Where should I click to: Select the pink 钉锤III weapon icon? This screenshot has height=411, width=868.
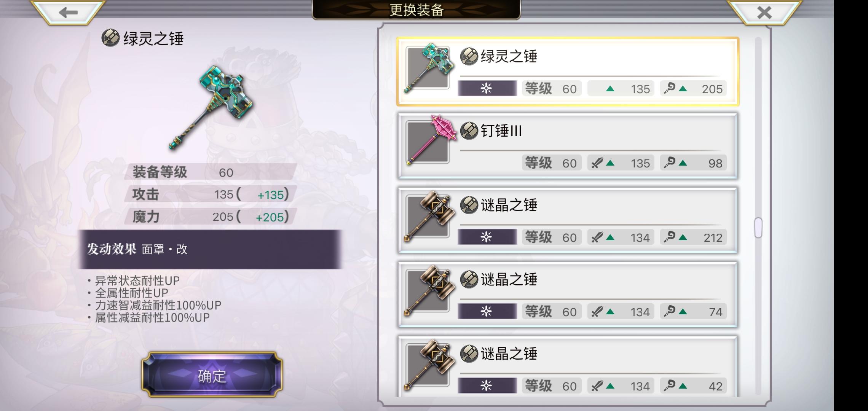[x=429, y=140]
